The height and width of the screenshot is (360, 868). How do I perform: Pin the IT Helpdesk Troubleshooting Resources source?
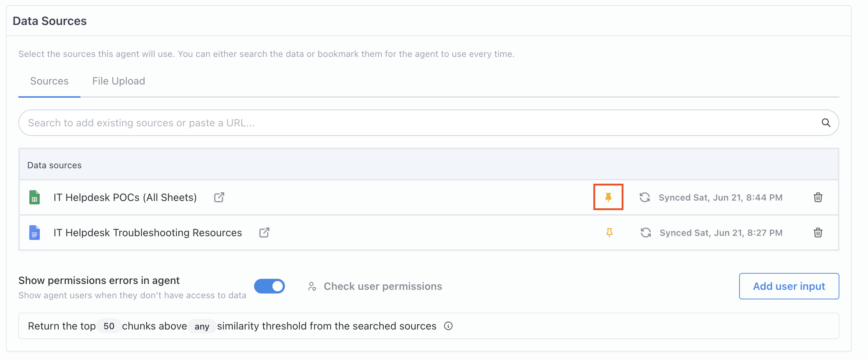pos(609,233)
